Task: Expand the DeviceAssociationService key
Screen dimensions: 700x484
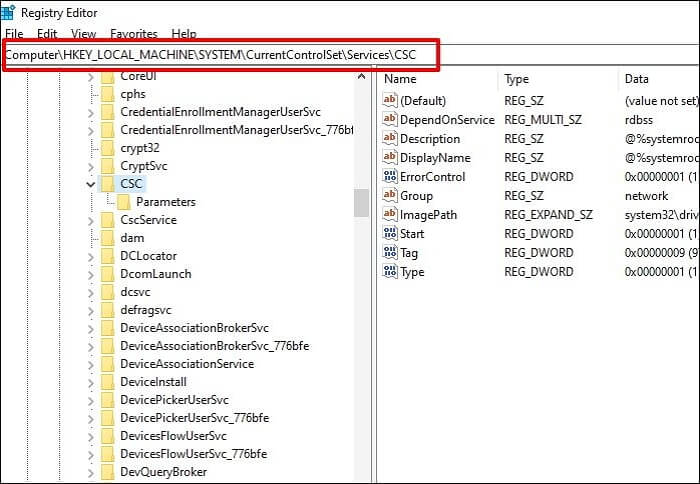Action: [91, 365]
